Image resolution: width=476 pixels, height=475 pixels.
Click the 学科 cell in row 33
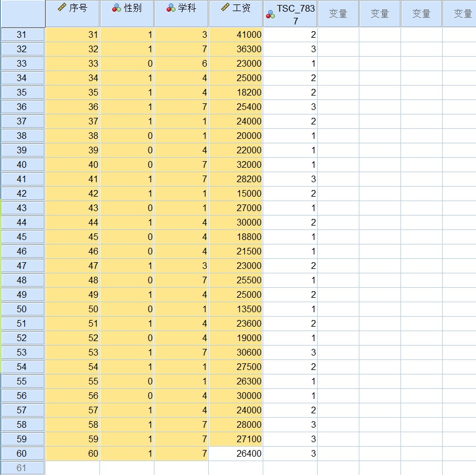181,63
